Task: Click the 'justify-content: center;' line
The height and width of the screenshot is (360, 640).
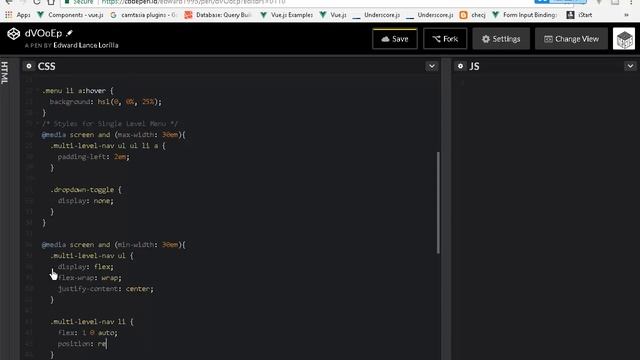Action: pos(106,289)
